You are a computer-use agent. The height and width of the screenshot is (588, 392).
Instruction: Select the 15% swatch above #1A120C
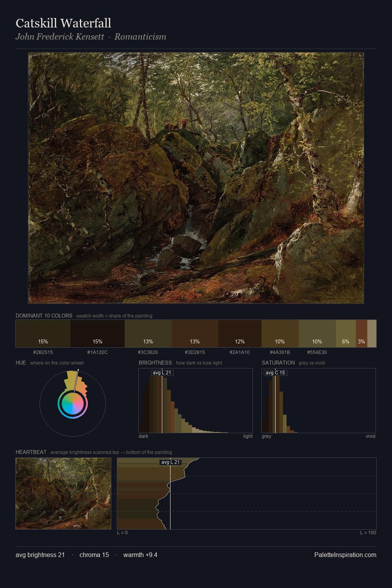point(98,334)
